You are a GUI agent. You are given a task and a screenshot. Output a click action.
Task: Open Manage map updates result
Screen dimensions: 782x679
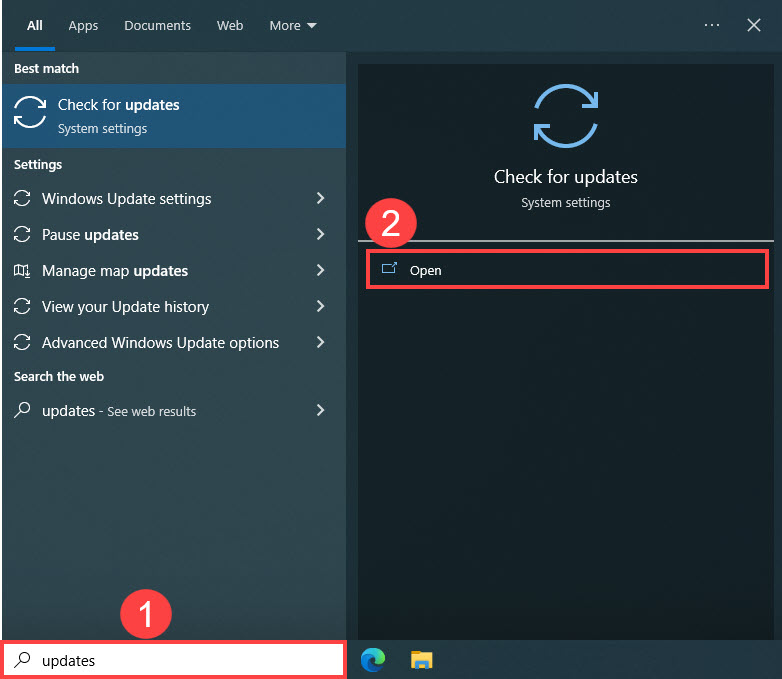pos(174,270)
